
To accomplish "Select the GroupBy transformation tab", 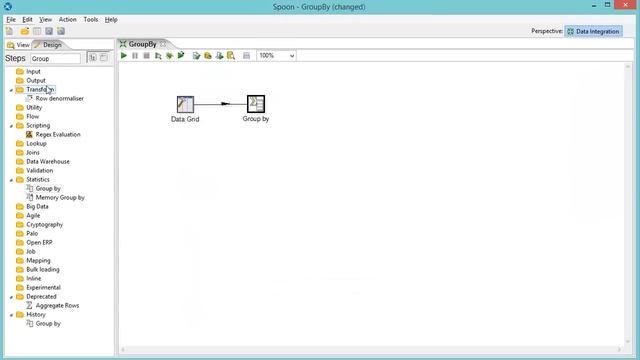I will click(x=142, y=44).
